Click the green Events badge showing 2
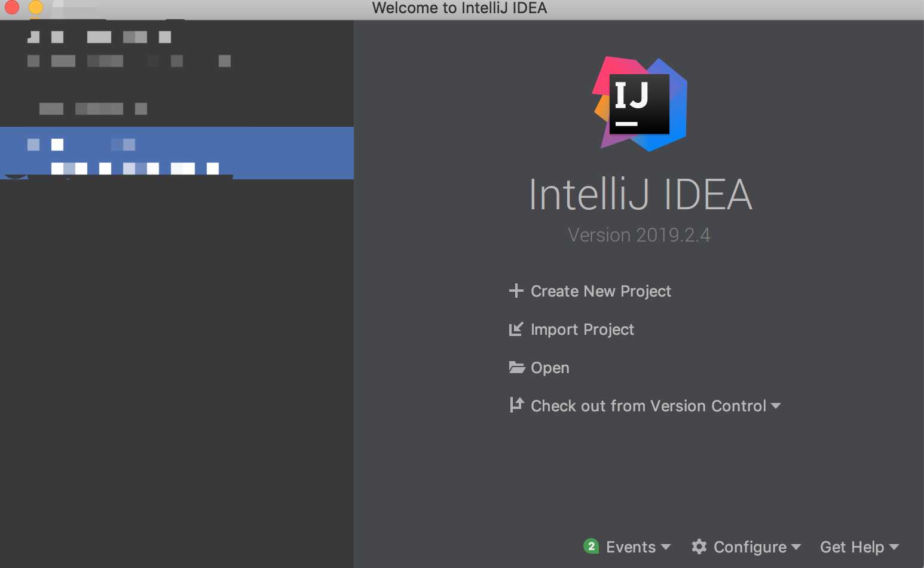This screenshot has width=924, height=568. click(x=591, y=546)
